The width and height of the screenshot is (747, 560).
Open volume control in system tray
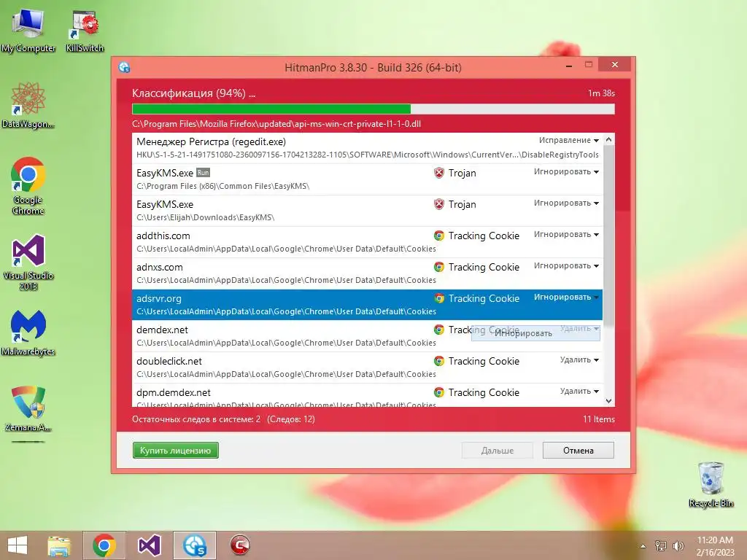(x=678, y=545)
